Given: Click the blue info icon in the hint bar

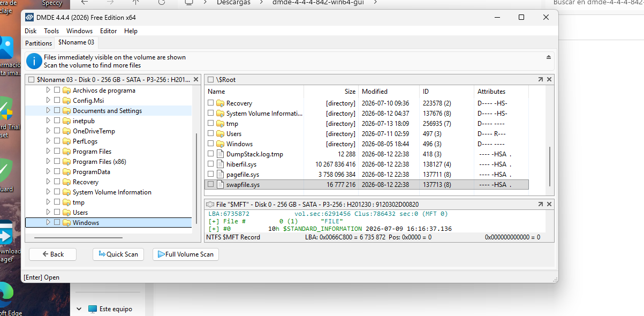Looking at the screenshot, I should pos(34,61).
